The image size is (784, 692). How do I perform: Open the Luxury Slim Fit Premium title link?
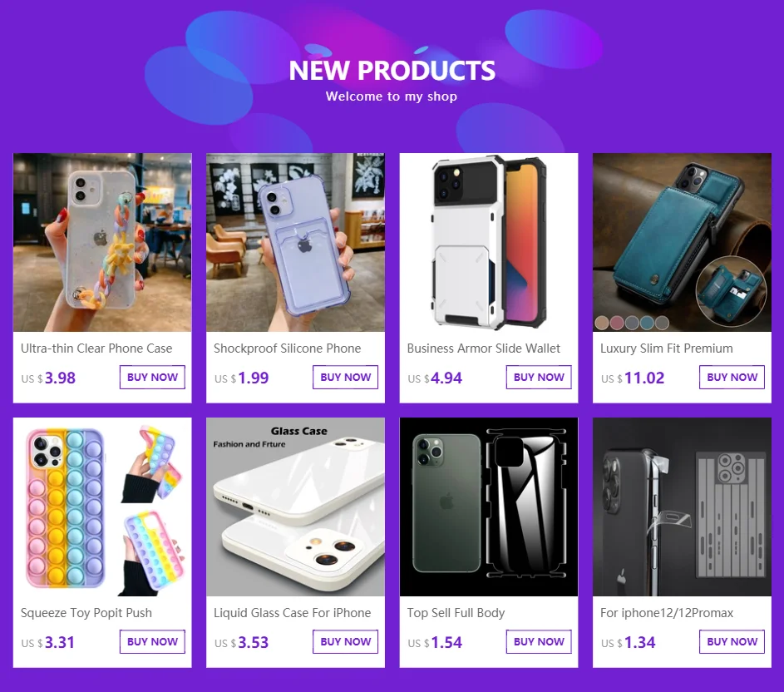pyautogui.click(x=667, y=348)
